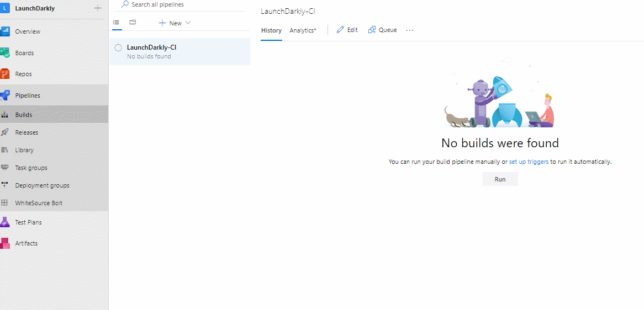
Task: Select the Boards menu item label
Action: [x=25, y=53]
